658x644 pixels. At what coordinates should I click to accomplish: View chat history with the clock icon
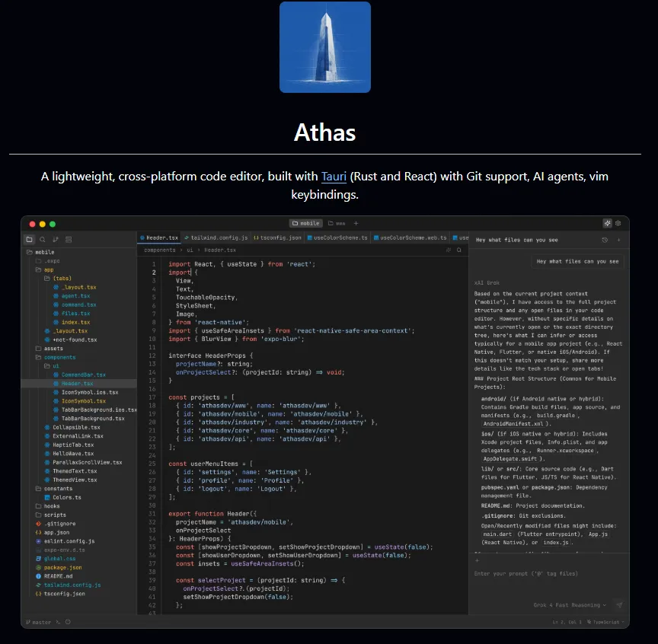pos(604,241)
